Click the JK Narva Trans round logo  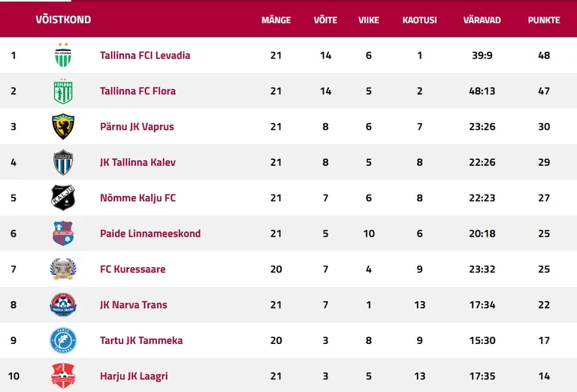coord(63,304)
